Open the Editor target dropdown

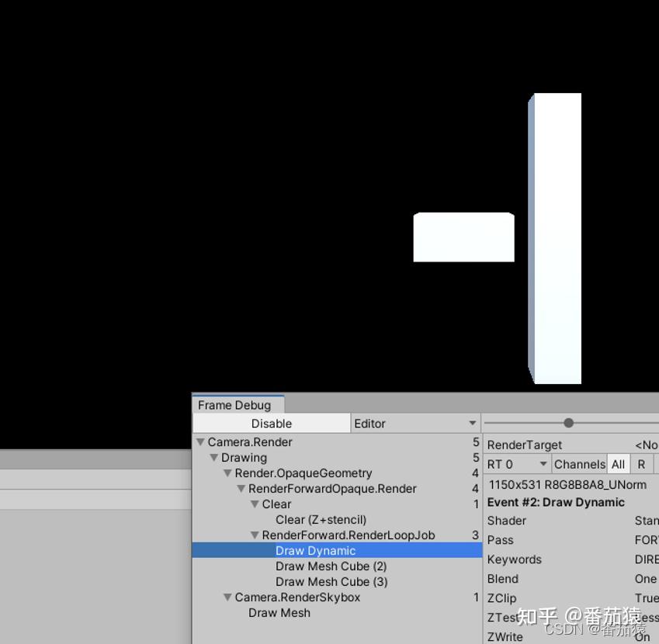415,423
